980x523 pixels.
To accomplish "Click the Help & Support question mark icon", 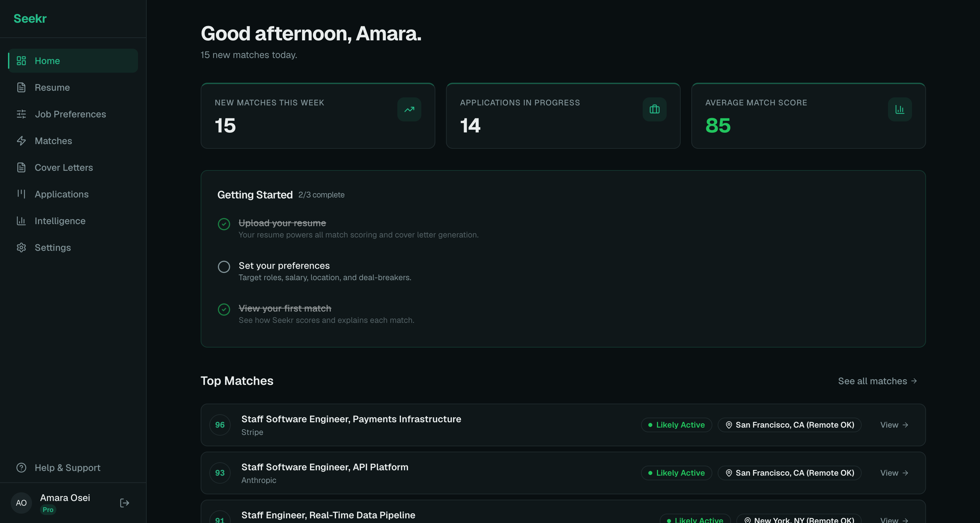I will pyautogui.click(x=21, y=468).
